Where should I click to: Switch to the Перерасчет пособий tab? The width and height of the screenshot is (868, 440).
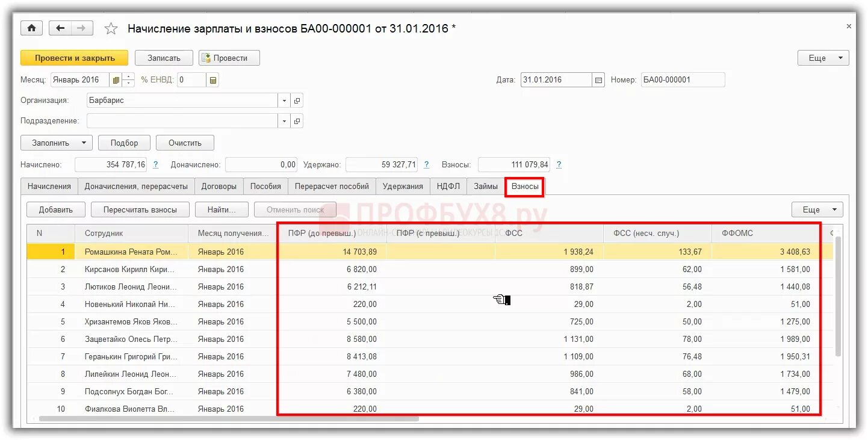(x=332, y=187)
